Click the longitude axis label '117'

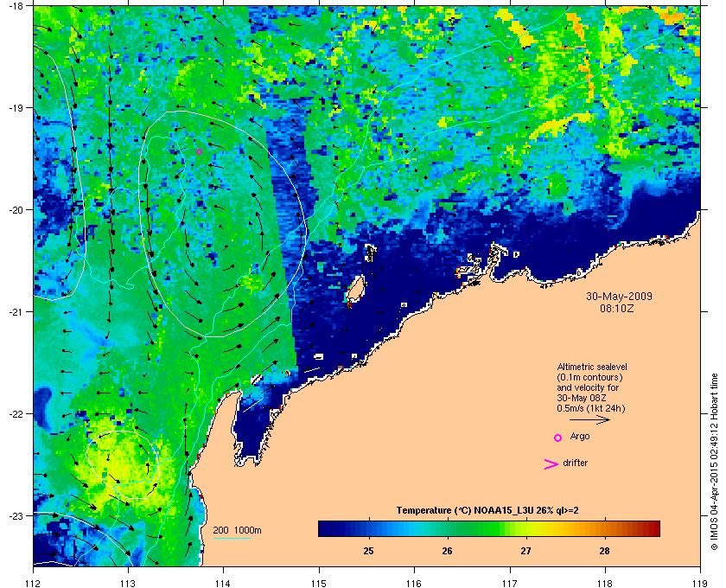point(510,584)
